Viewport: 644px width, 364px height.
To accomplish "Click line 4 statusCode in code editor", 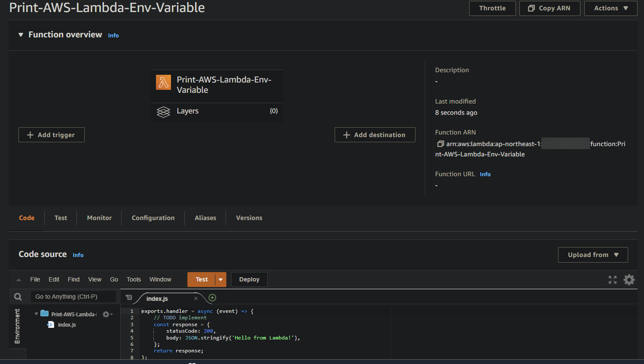I will [191, 331].
